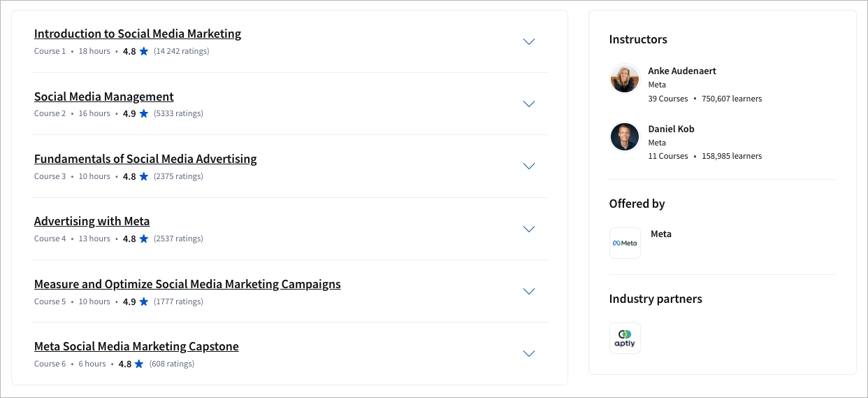The image size is (868, 398).
Task: Expand Measure and Optimize course chevron
Action: (529, 291)
